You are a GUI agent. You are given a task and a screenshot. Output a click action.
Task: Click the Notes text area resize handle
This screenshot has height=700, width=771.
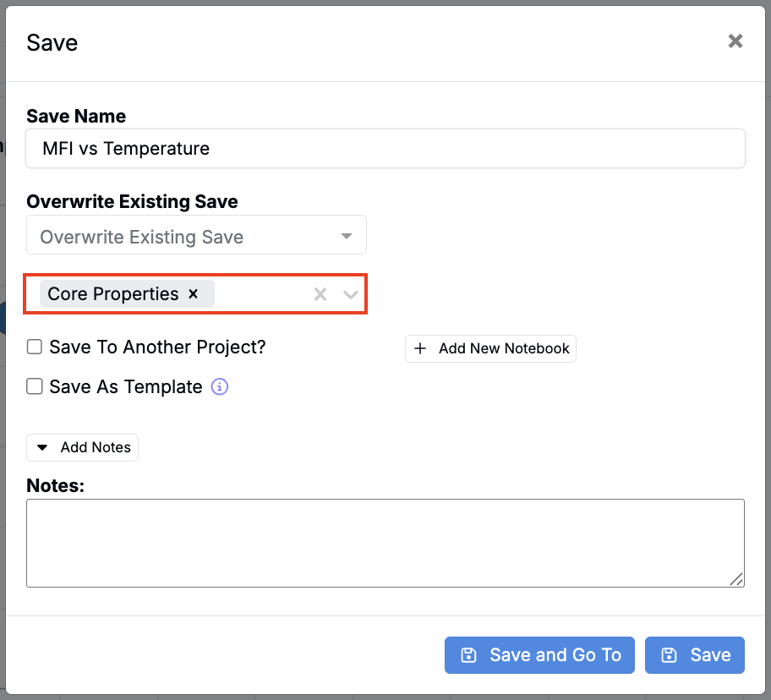[x=737, y=580]
